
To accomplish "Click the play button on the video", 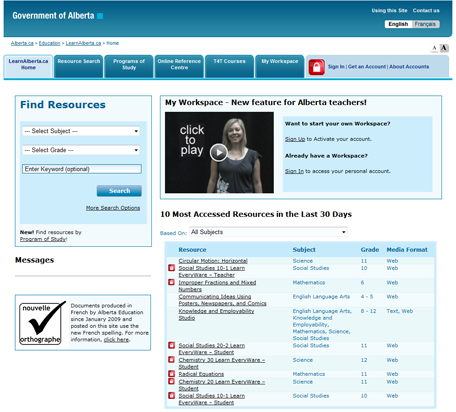I will 219,152.
